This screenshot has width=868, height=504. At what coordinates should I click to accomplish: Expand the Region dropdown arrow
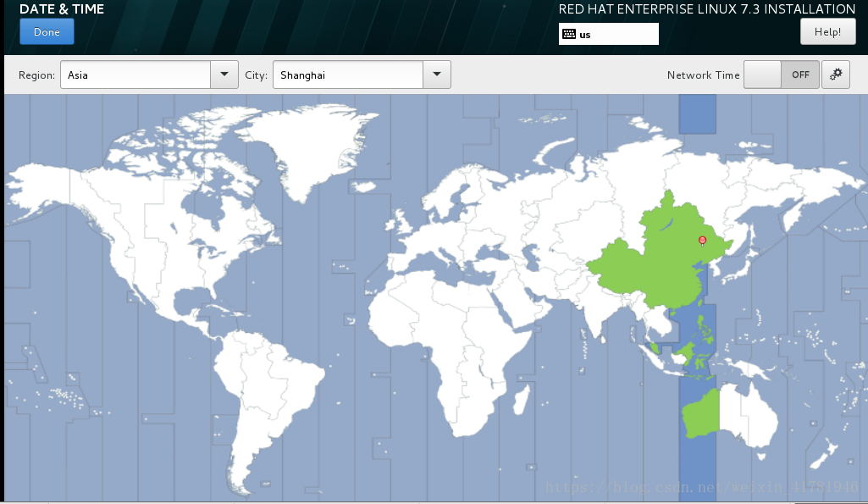[x=224, y=75]
